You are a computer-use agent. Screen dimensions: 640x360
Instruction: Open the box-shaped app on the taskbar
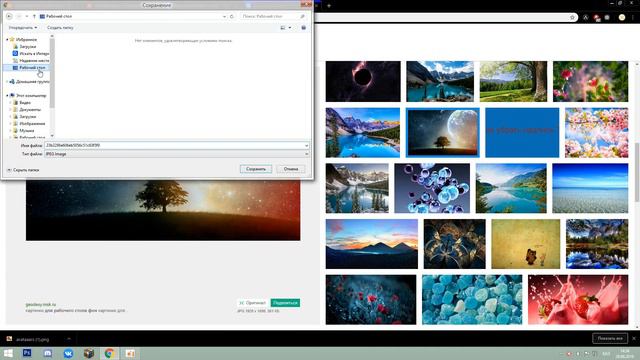click(89, 353)
